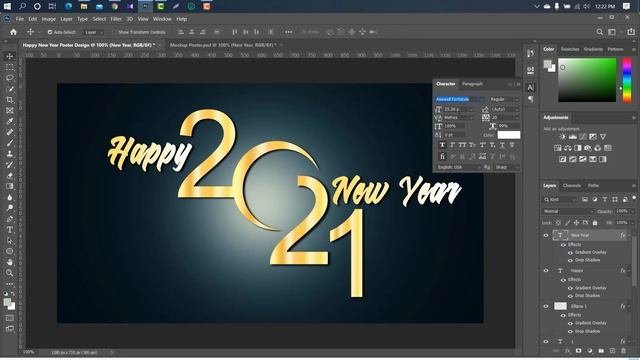Hide the Ellipse 1 layer
The height and width of the screenshot is (360, 640).
546,306
